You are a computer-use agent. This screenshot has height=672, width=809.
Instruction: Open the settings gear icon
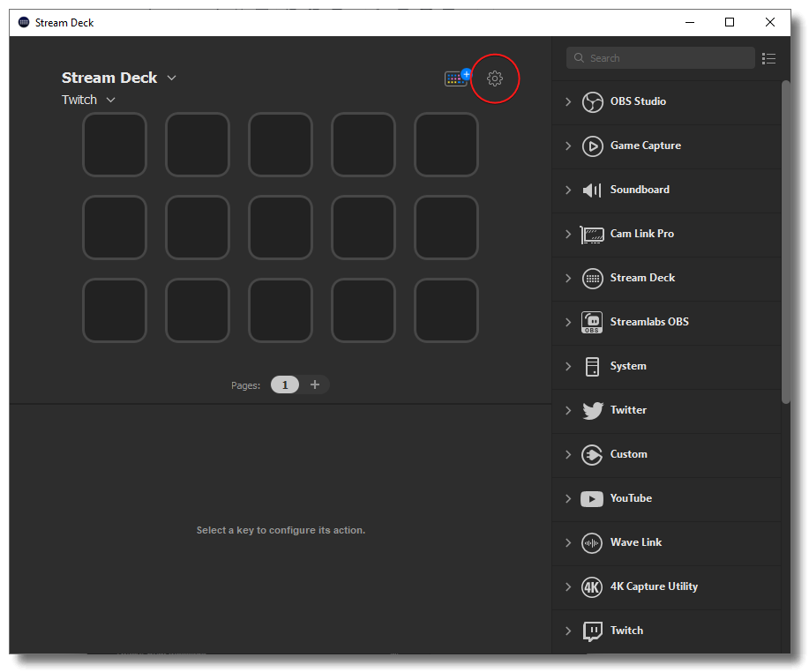494,78
